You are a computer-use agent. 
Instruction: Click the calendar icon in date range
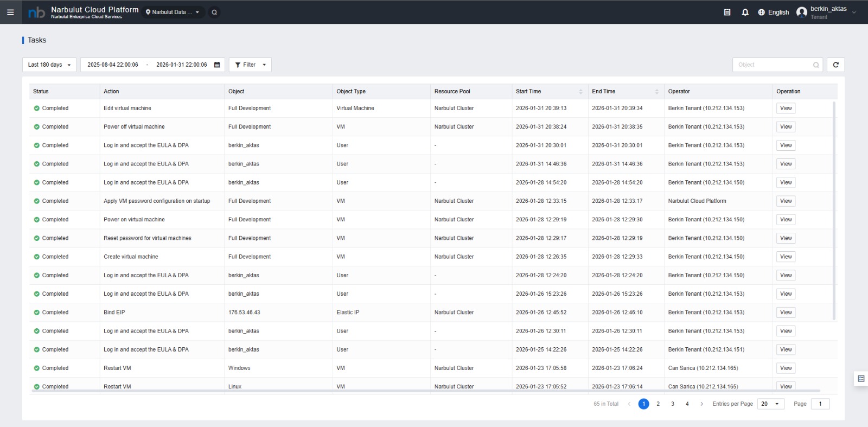[217, 65]
